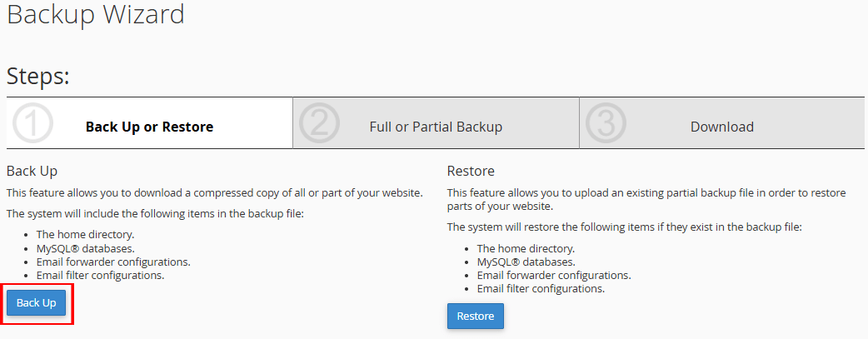Click "The home directory" in Back Up list

(x=85, y=235)
